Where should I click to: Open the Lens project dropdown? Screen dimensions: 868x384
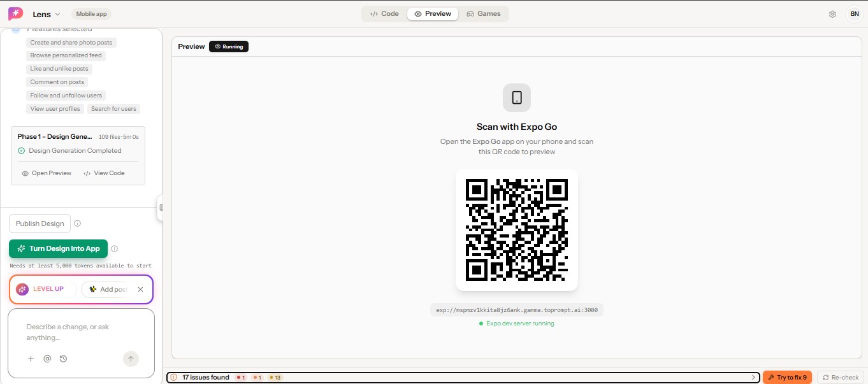click(x=47, y=14)
